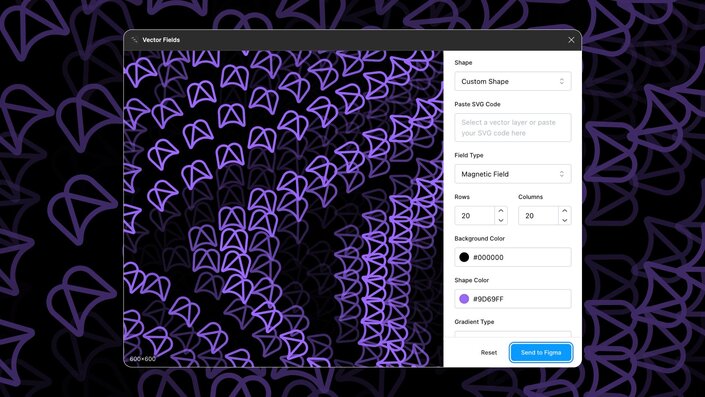This screenshot has height=397, width=705.
Task: Click the vector field preview canvas
Action: pyautogui.click(x=284, y=208)
